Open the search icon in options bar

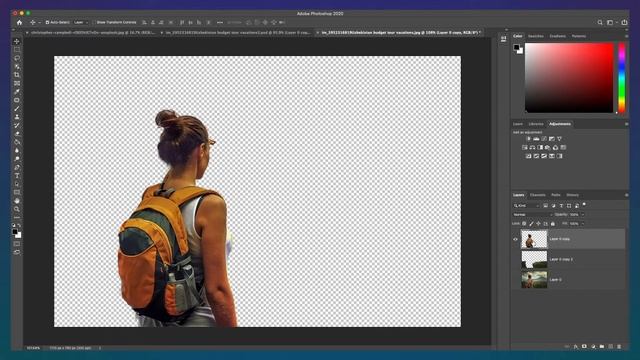tap(600, 22)
